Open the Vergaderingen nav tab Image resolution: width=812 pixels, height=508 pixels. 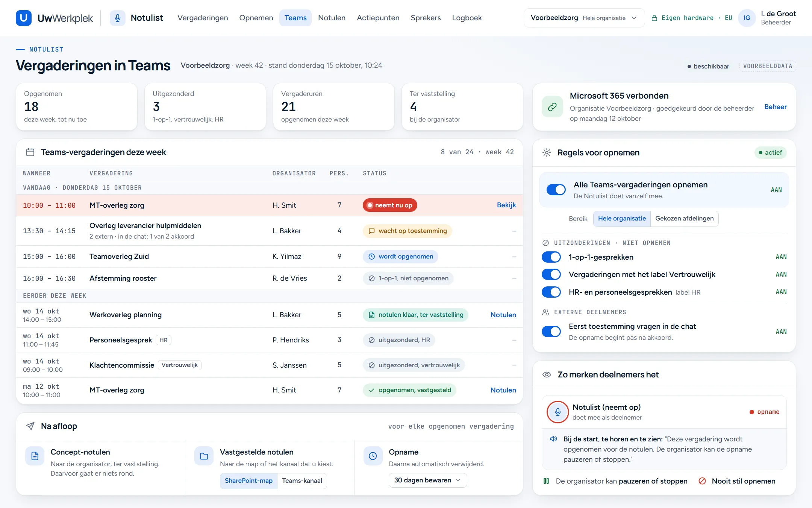click(203, 18)
